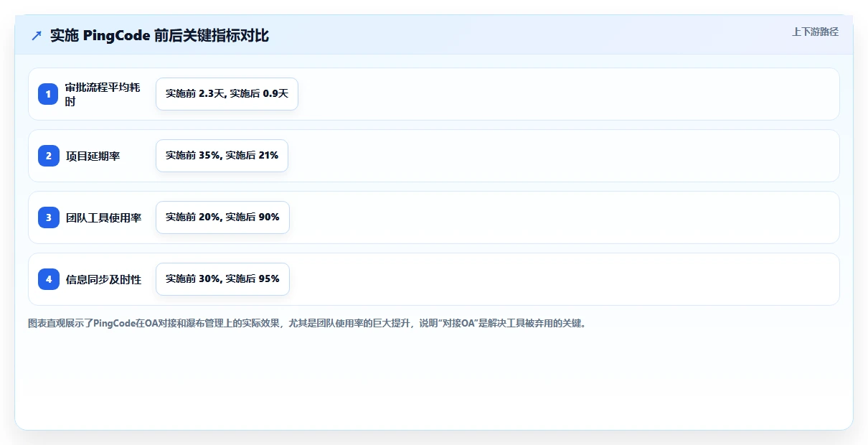Click the number 1 badge
The image size is (868, 445).
pyautogui.click(x=49, y=94)
